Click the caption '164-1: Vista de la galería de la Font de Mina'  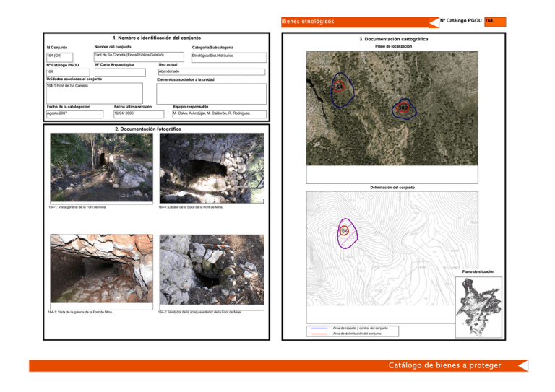pyautogui.click(x=80, y=312)
